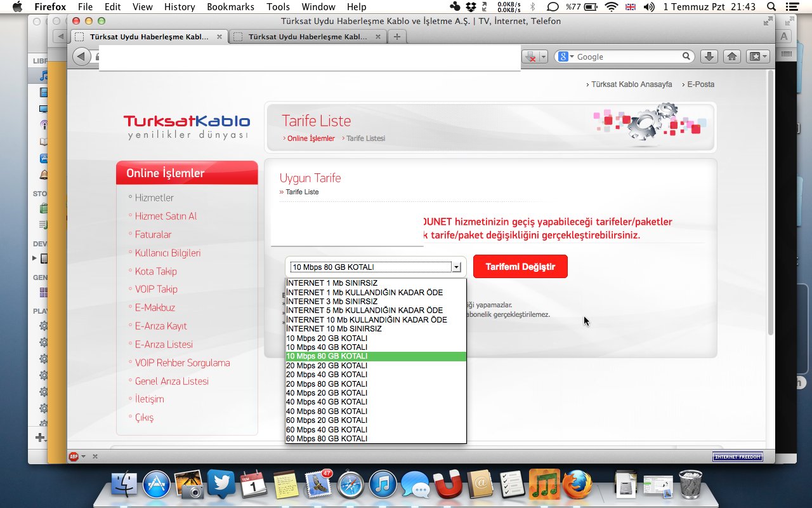This screenshot has height=508, width=812.
Task: Switch to the second Türksat tab
Action: [x=307, y=37]
